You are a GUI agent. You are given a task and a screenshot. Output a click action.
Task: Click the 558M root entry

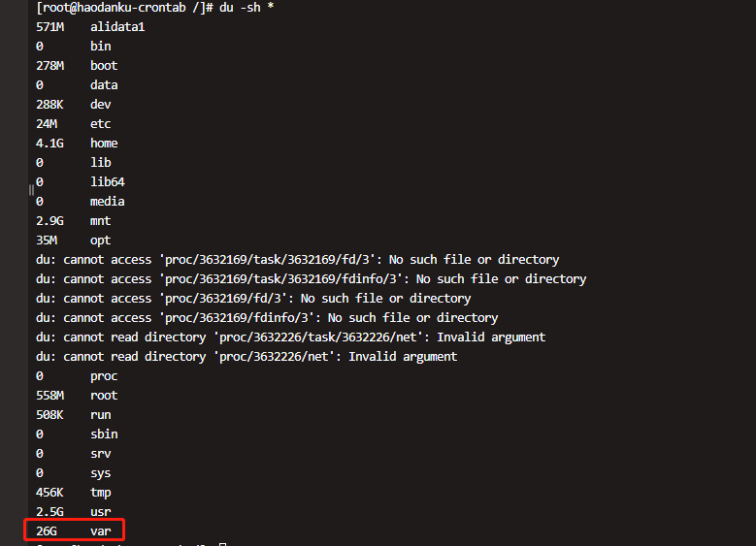click(77, 396)
